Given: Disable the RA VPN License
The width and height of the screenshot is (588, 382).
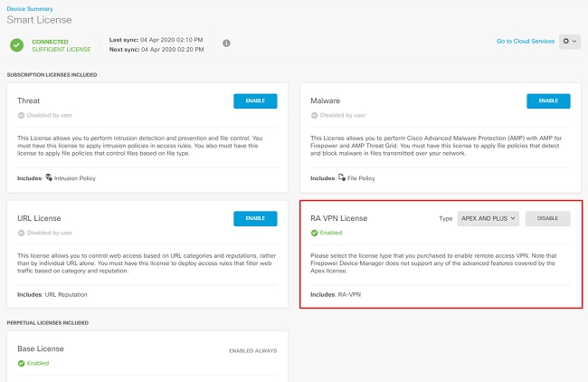Looking at the screenshot, I should (548, 218).
